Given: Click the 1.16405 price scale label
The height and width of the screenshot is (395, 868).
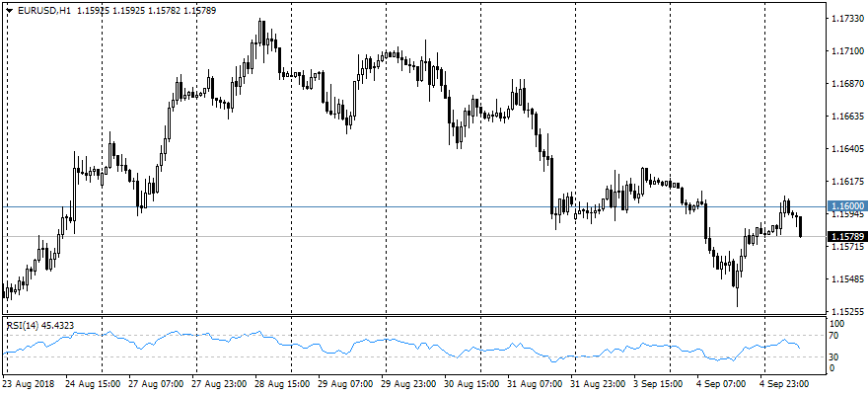Looking at the screenshot, I should tap(845, 149).
